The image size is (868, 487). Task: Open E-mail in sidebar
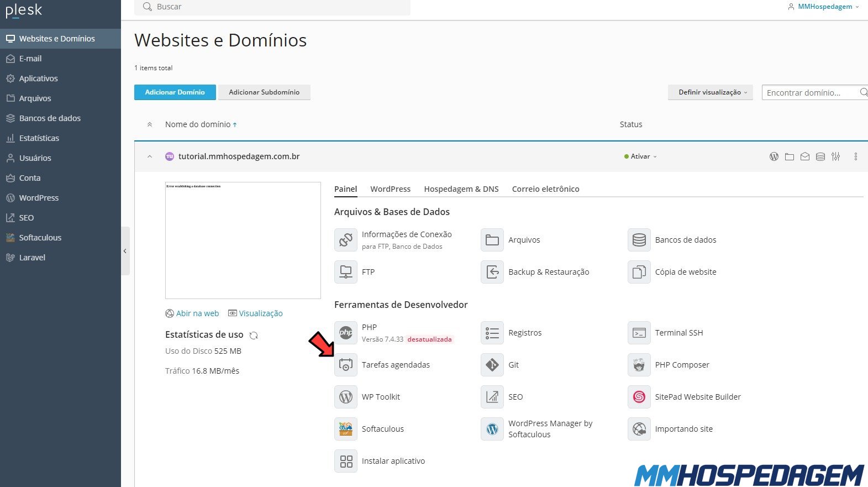click(x=60, y=59)
